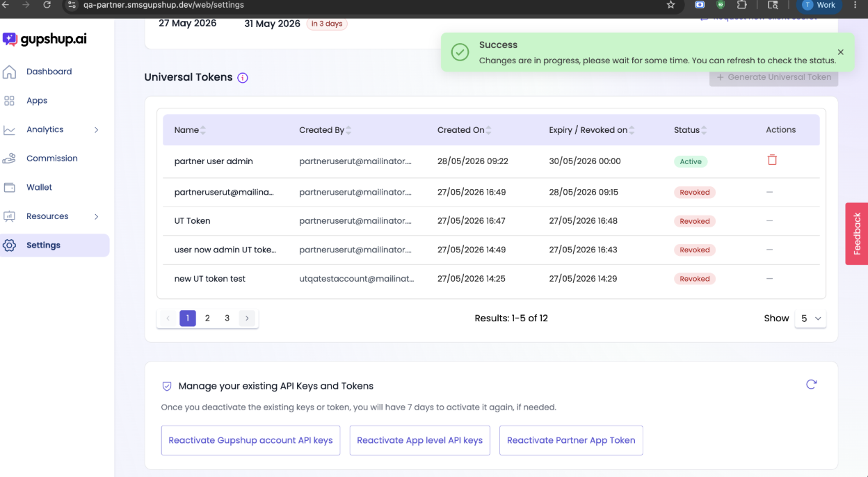Screen dimensions: 868x477
Task: Open the browser extensions puzzle icon
Action: [x=742, y=5]
